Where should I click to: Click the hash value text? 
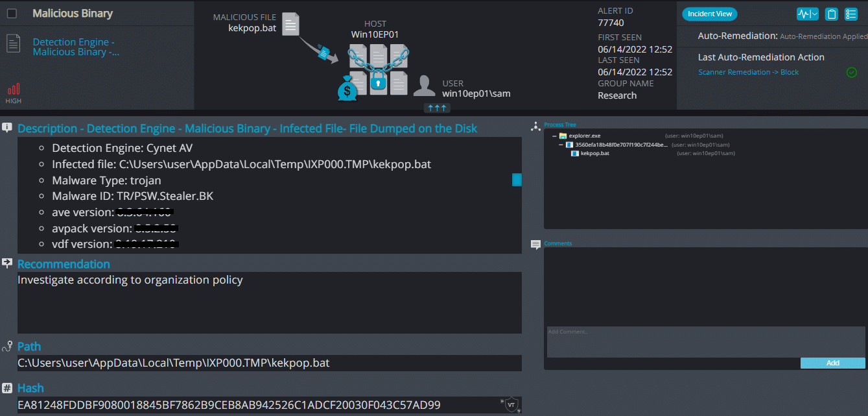pos(229,405)
